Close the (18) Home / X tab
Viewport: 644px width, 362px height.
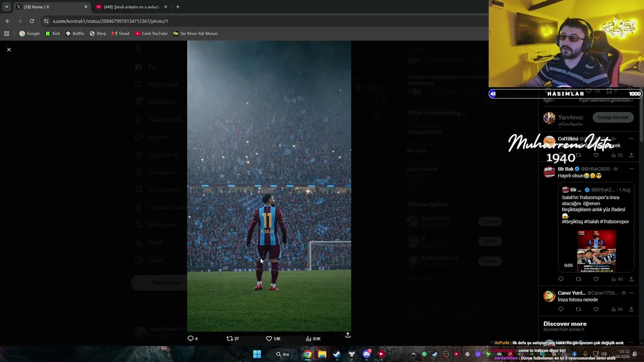point(86,7)
